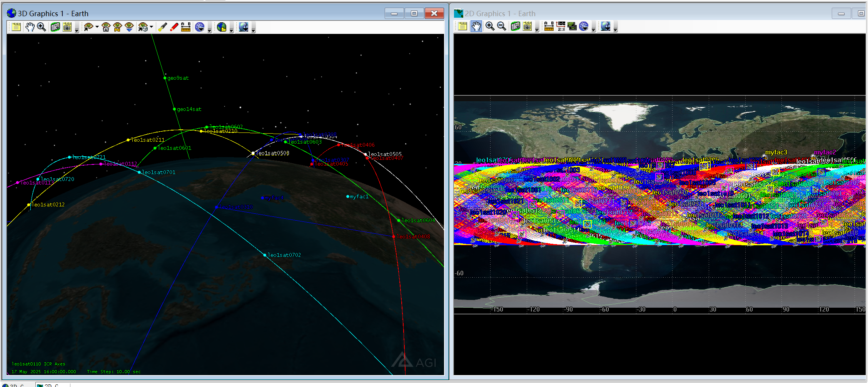The image size is (868, 387).
Task: Click the Earth imagery folder icon in 3D toolbar
Action: (222, 27)
